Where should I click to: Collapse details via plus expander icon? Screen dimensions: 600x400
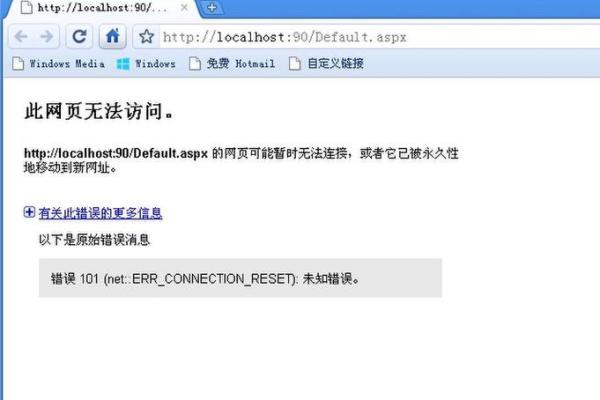coord(29,212)
